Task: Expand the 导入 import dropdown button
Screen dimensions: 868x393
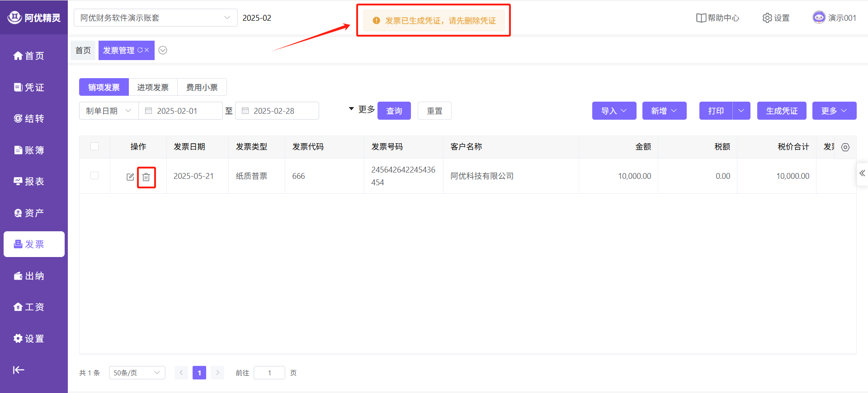Action: click(x=614, y=111)
